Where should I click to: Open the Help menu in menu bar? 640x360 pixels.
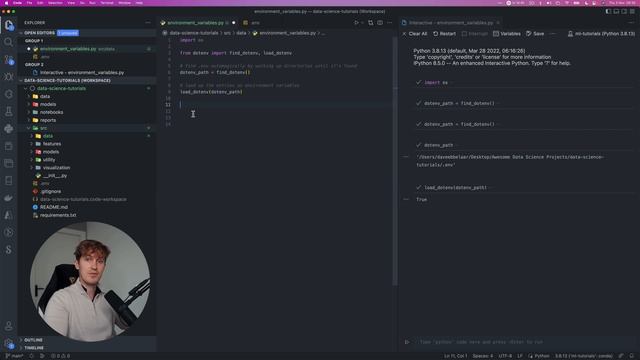[139, 3]
